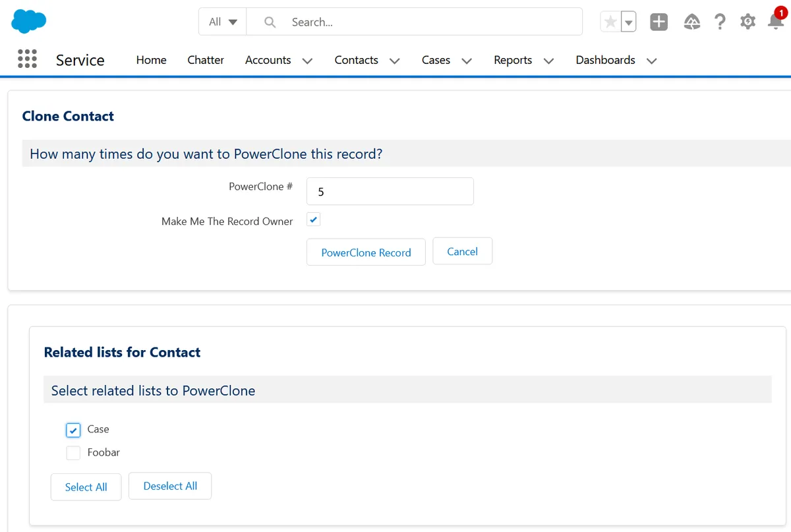The height and width of the screenshot is (532, 791).
Task: Click the Service app name
Action: 80,60
